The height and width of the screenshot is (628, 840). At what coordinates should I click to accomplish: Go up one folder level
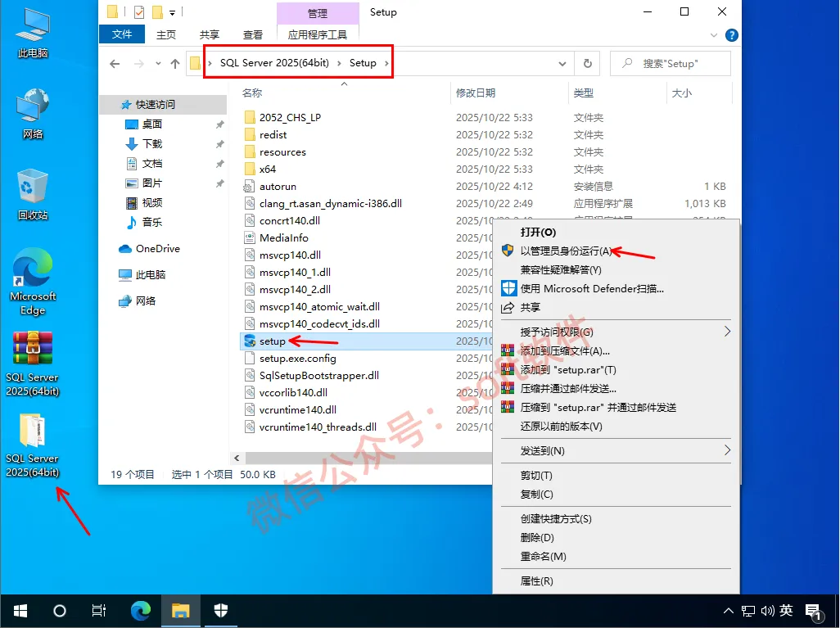pos(175,64)
